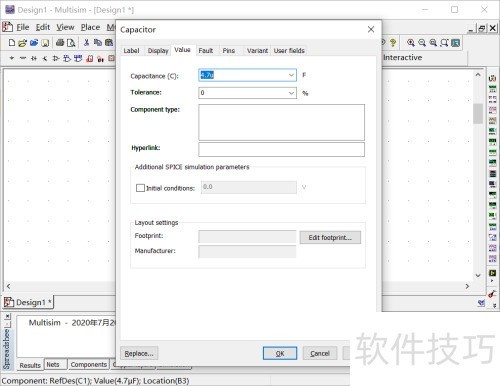The image size is (500, 386).
Task: Select the Place Basic resistor icon
Action: pyautogui.click(x=23, y=58)
